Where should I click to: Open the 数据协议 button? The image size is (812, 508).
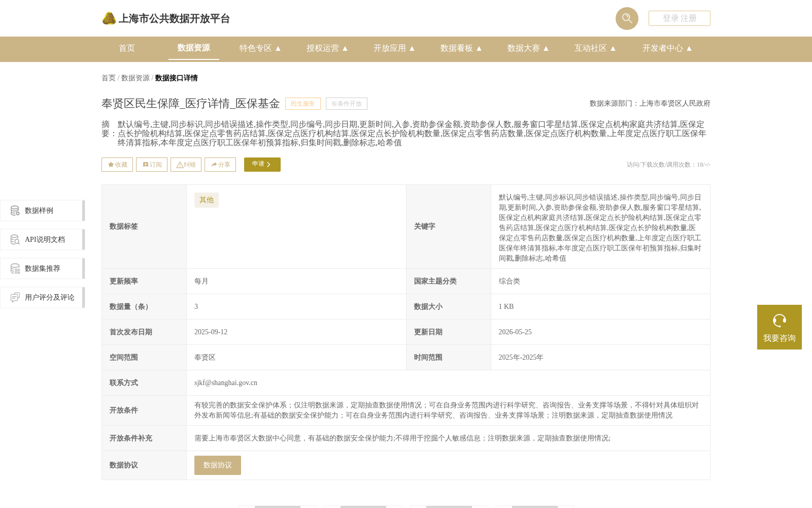pos(218,465)
